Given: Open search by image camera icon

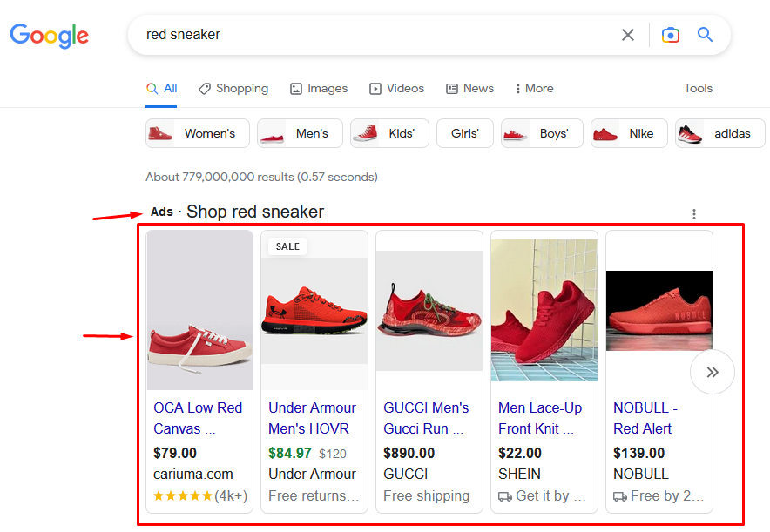Looking at the screenshot, I should 671,35.
